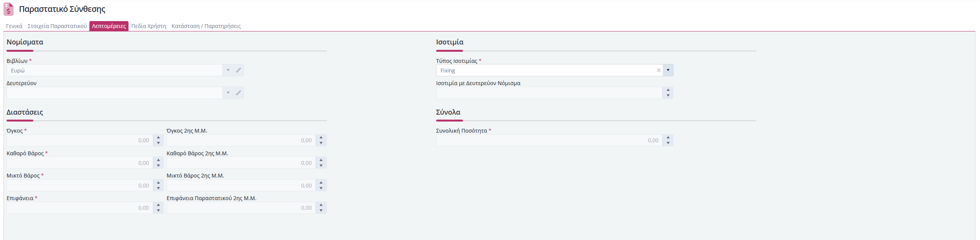Click the edit pencil for Βιβλίων currency
Screen dimensions: 980x240
239,70
